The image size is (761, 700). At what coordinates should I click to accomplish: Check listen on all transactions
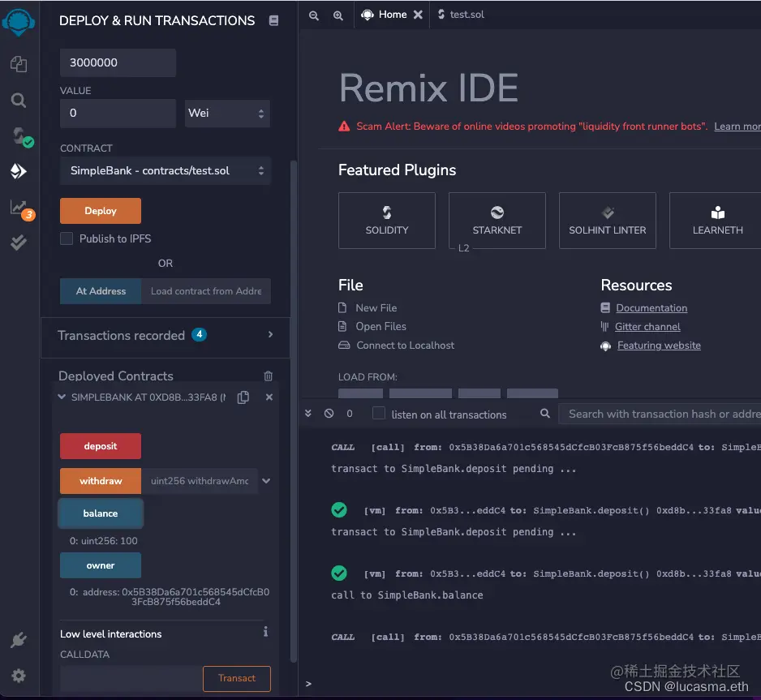tap(379, 414)
